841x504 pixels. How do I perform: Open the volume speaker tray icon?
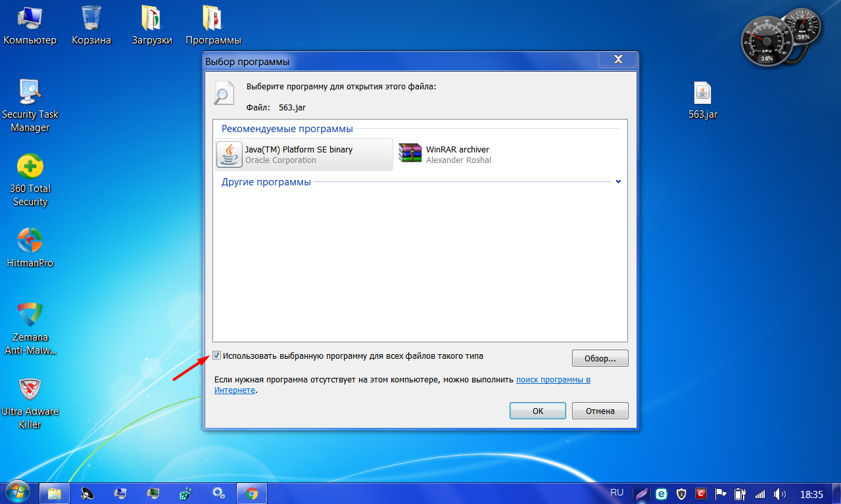tap(781, 493)
